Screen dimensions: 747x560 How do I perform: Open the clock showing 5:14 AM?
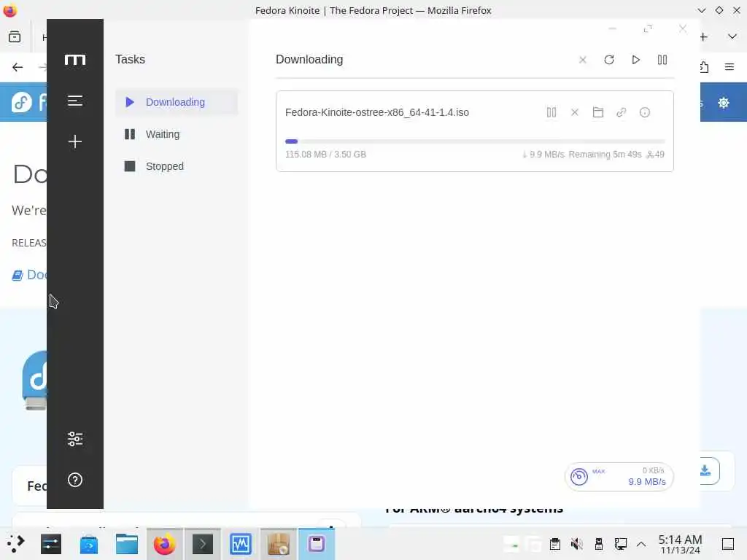click(x=680, y=544)
